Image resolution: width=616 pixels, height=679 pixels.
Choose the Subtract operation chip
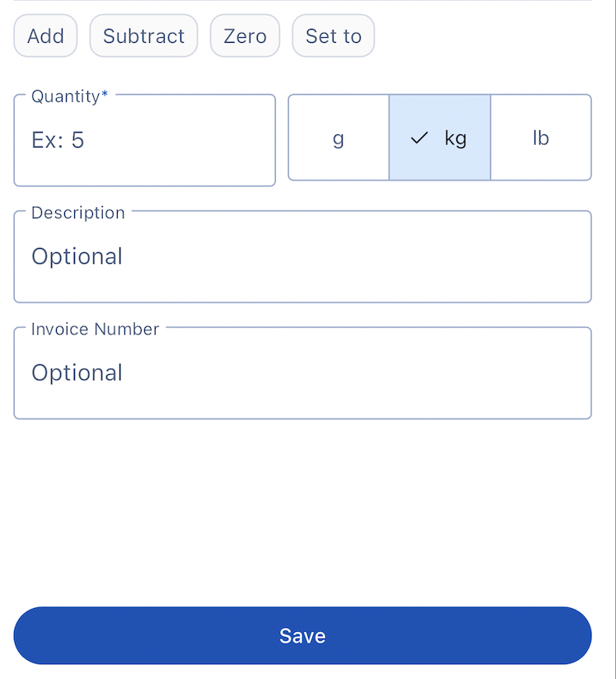tap(143, 36)
